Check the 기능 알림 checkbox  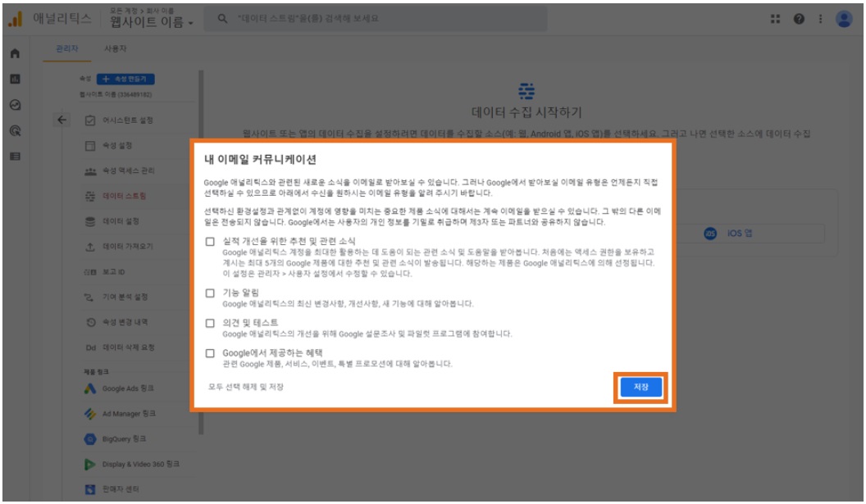(x=210, y=293)
